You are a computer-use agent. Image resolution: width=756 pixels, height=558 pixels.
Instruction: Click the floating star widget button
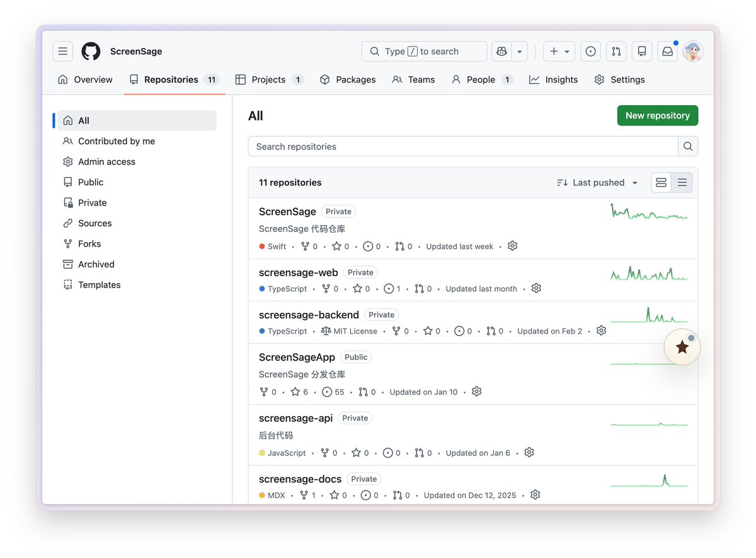point(682,347)
